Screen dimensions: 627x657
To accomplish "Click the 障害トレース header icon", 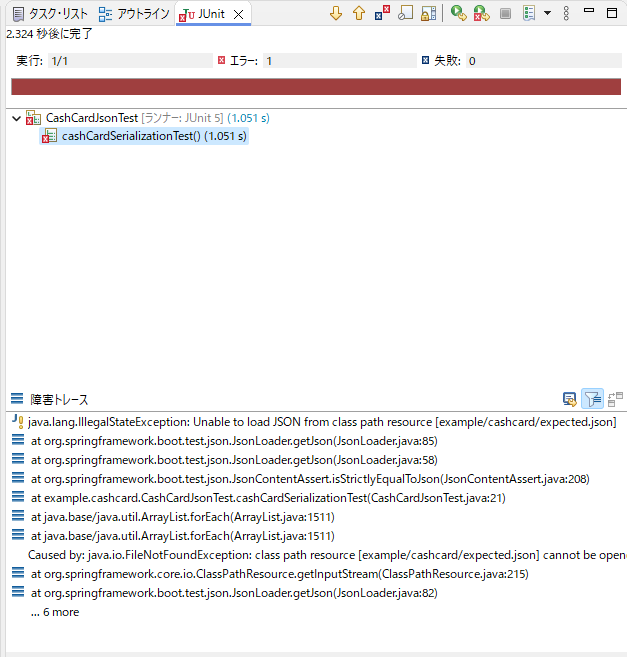I will pyautogui.click(x=17, y=398).
